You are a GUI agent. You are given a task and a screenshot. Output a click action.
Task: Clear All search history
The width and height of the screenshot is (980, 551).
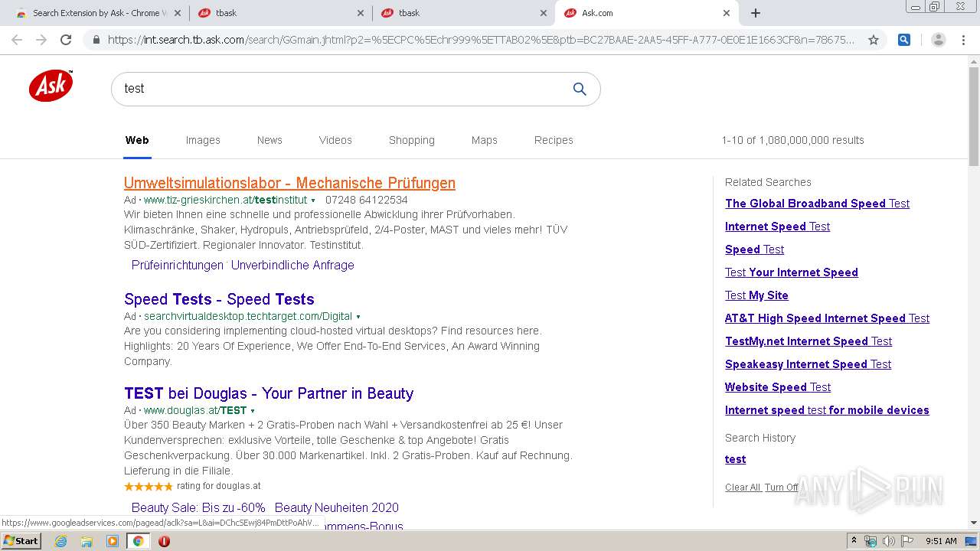point(743,487)
